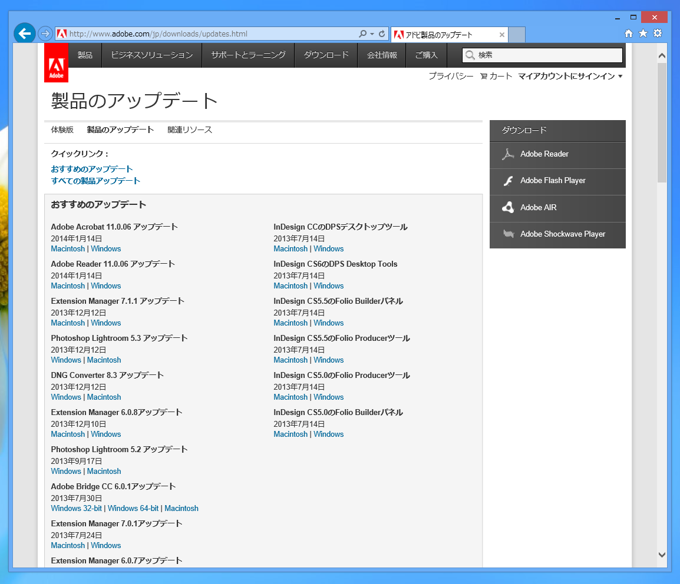
Task: Click Macintosh under InDesign CS5.0のFolio Producerツール
Action: tap(290, 397)
